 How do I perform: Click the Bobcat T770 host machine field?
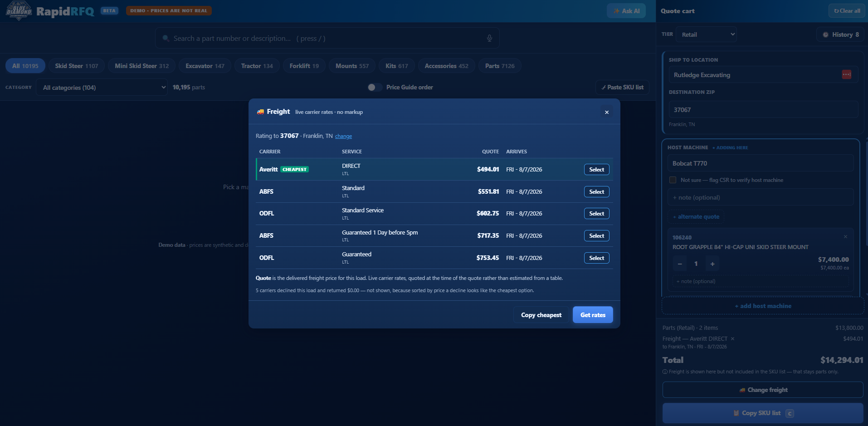tap(761, 163)
